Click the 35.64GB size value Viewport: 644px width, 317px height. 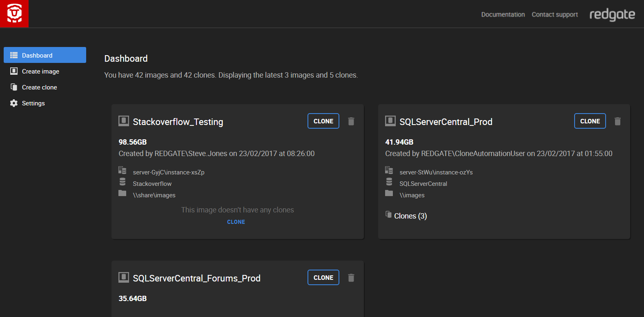(x=133, y=299)
